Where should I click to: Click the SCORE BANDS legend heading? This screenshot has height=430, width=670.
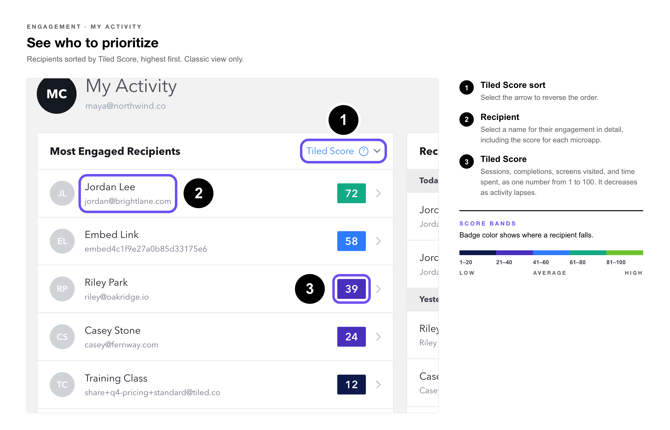click(x=488, y=224)
